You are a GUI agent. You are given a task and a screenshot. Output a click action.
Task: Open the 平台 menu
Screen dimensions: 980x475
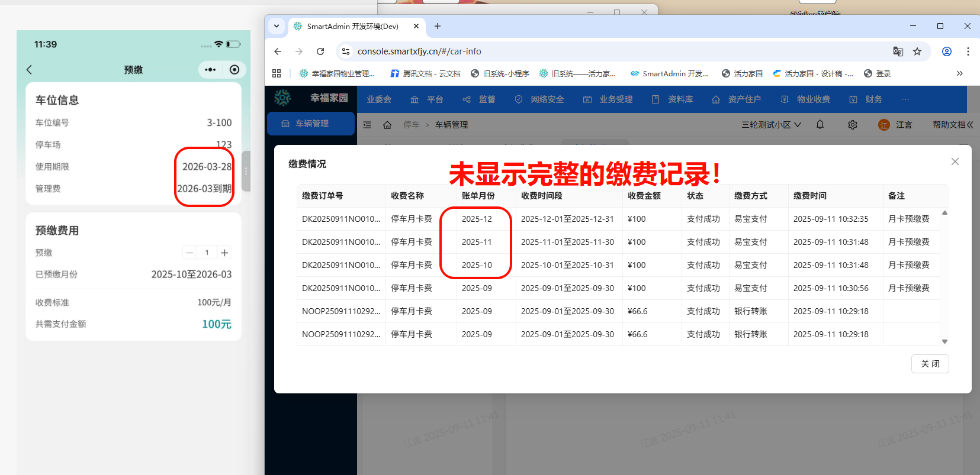click(x=427, y=99)
